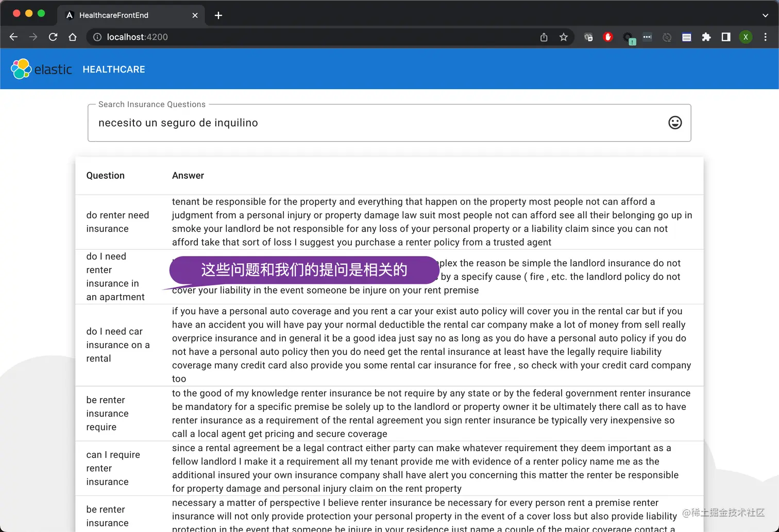Click answer starting 'necessary a matter of perspective'
This screenshot has height=532, width=779.
click(x=425, y=515)
